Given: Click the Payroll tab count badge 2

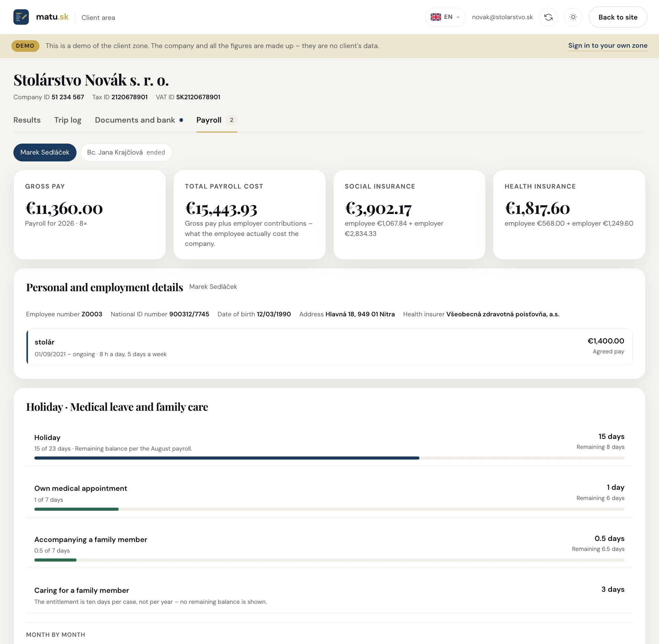Looking at the screenshot, I should 232,120.
